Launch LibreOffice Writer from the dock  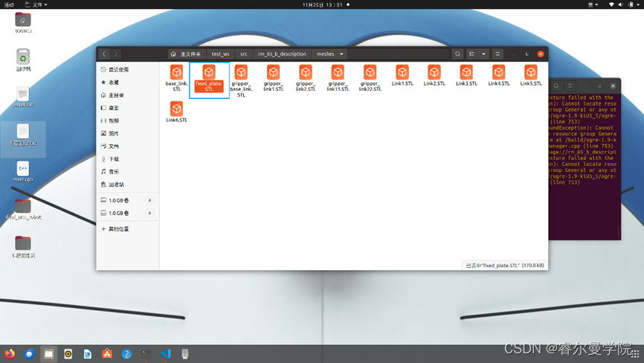[88, 353]
